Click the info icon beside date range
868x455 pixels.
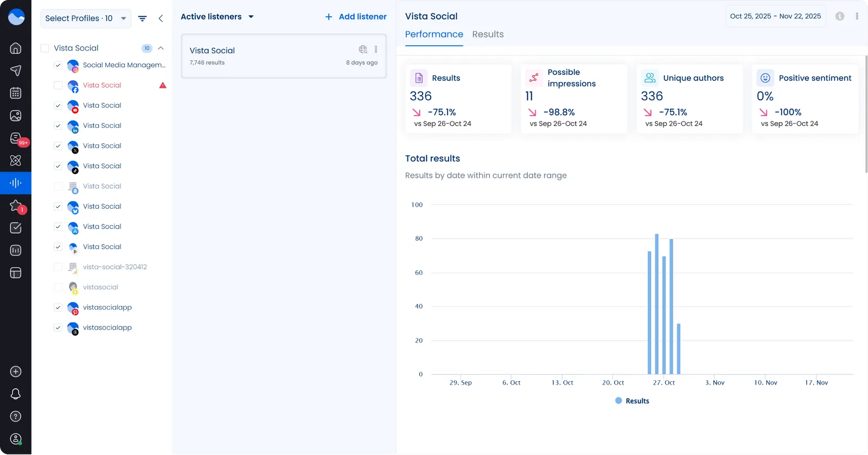click(x=840, y=16)
